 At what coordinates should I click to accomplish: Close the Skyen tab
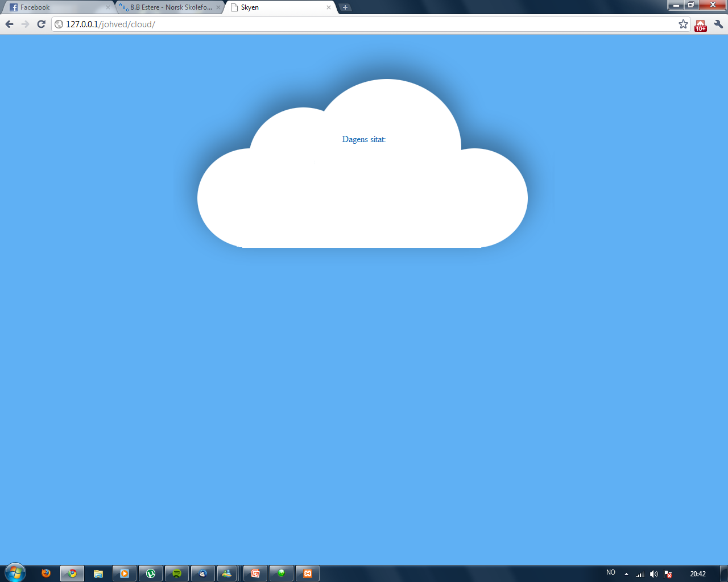(x=328, y=7)
